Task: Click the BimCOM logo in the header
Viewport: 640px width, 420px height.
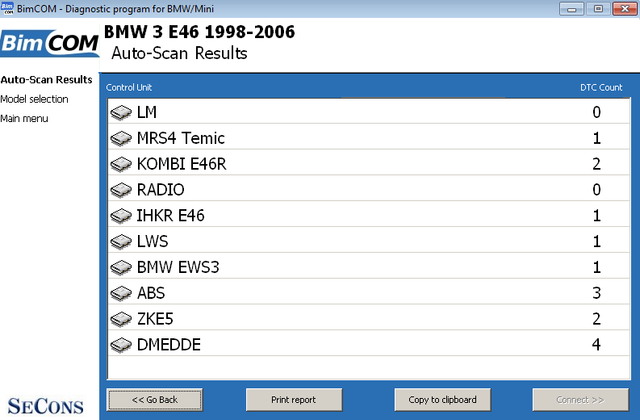Action: (x=49, y=42)
